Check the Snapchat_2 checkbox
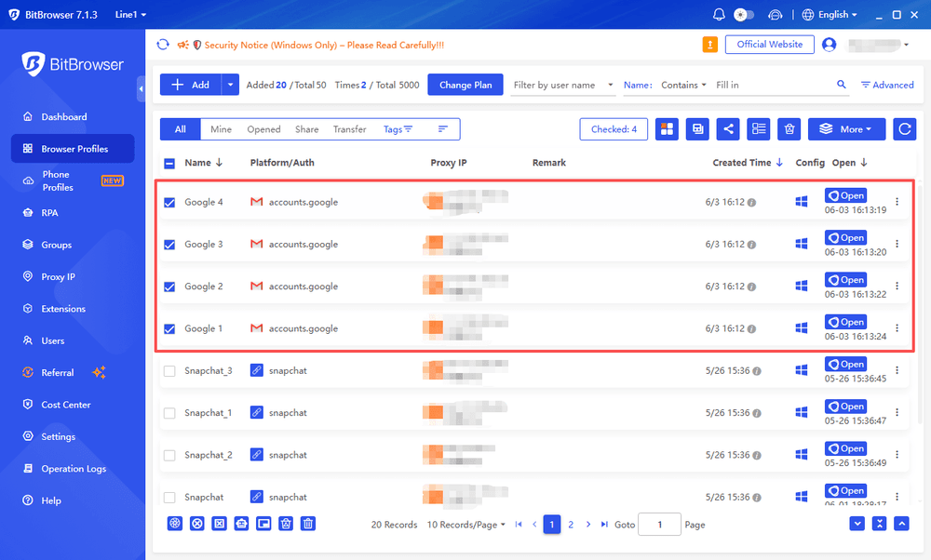 point(169,455)
